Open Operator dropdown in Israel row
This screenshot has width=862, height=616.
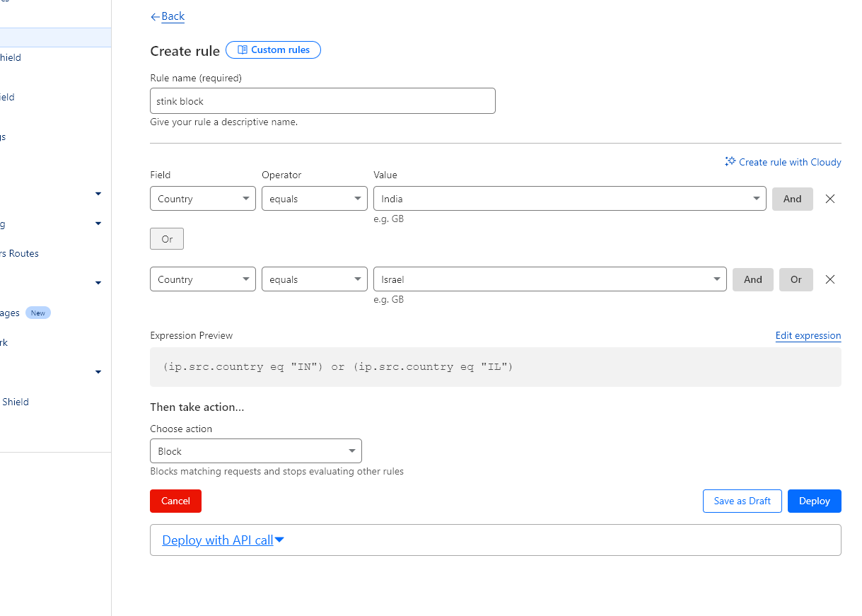pos(315,279)
